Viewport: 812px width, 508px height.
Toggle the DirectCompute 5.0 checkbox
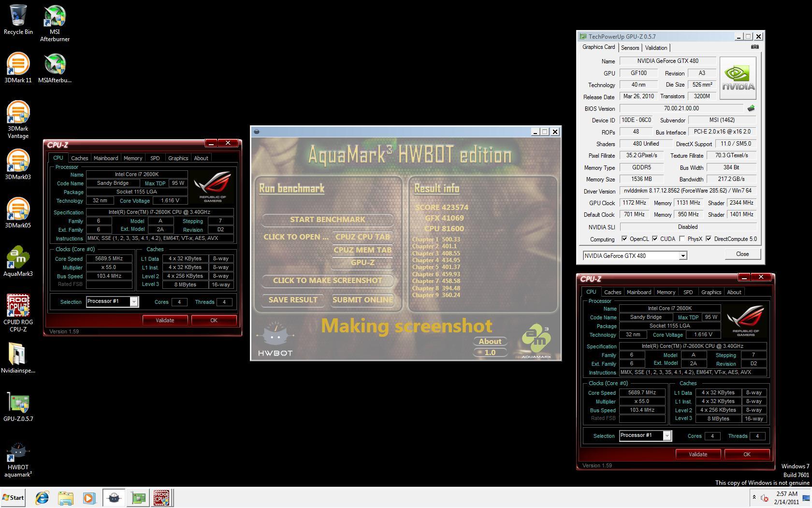(708, 239)
